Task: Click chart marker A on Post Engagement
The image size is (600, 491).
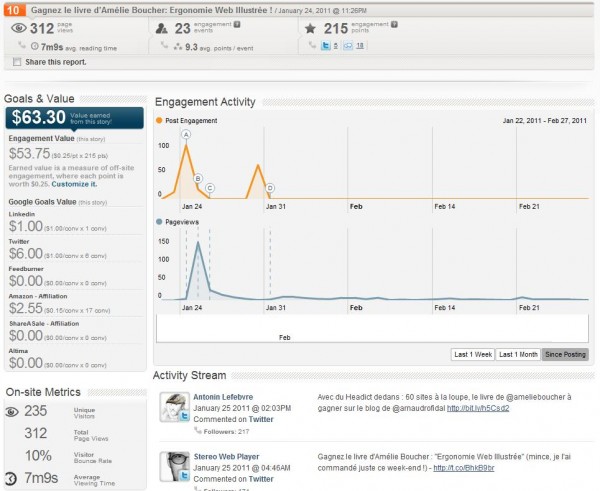Action: [186, 134]
